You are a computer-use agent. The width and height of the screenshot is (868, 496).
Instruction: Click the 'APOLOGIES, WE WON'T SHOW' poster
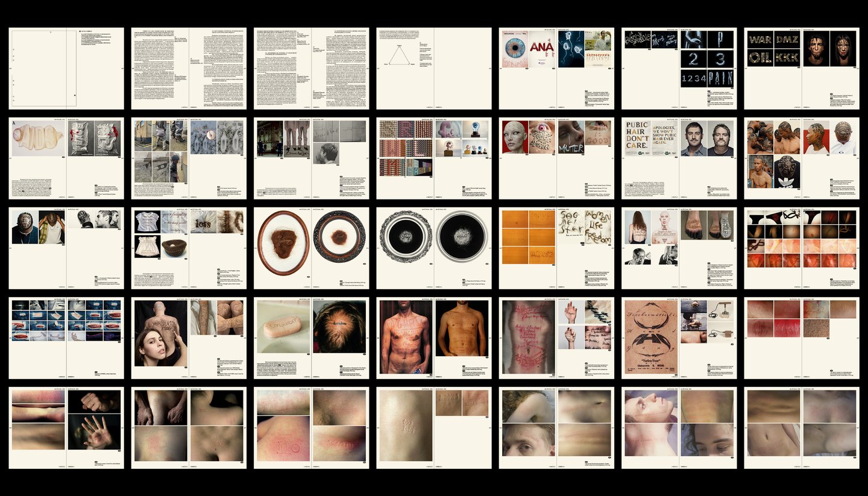tap(663, 139)
